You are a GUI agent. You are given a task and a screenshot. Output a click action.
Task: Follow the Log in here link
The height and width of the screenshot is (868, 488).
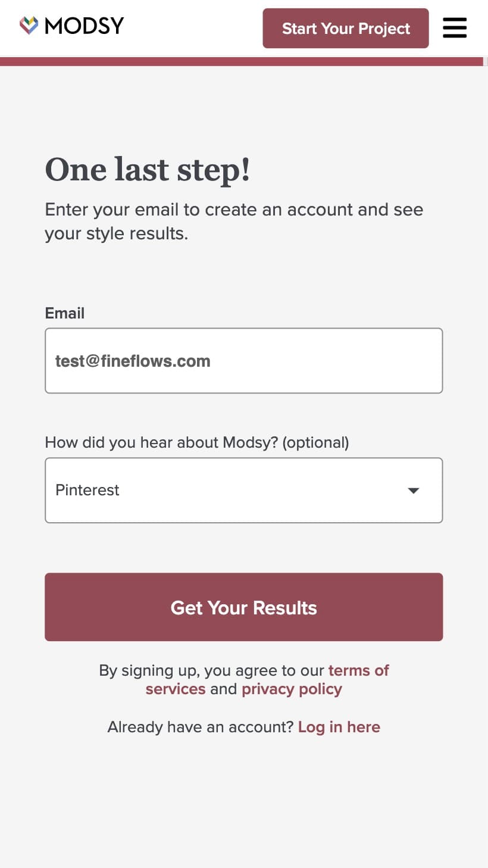339,727
